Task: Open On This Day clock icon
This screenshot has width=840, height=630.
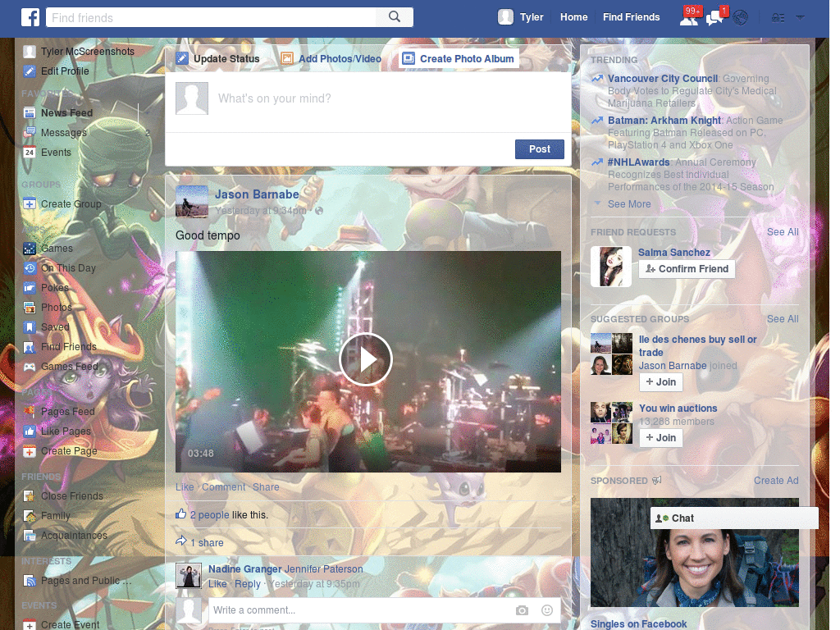Action: [x=30, y=268]
